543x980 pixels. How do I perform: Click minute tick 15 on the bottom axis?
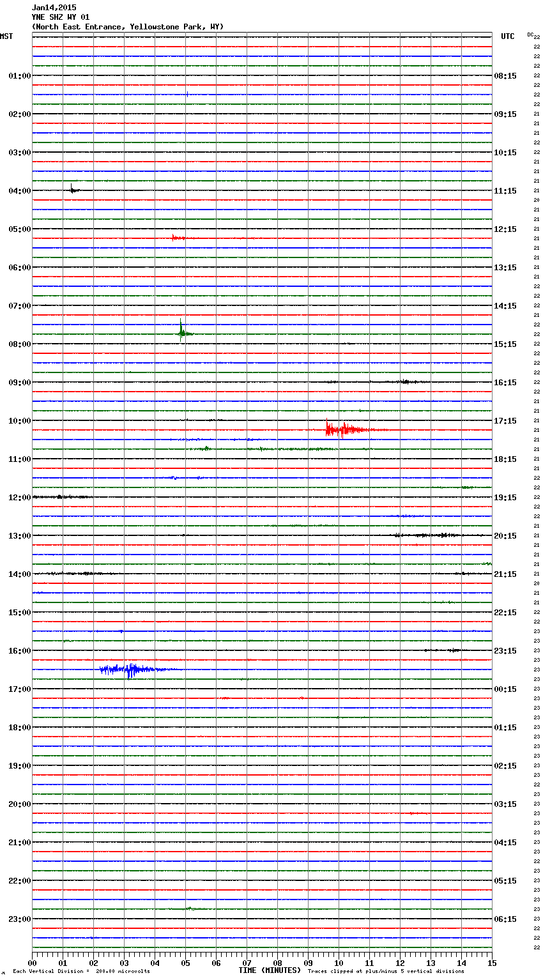492,963
